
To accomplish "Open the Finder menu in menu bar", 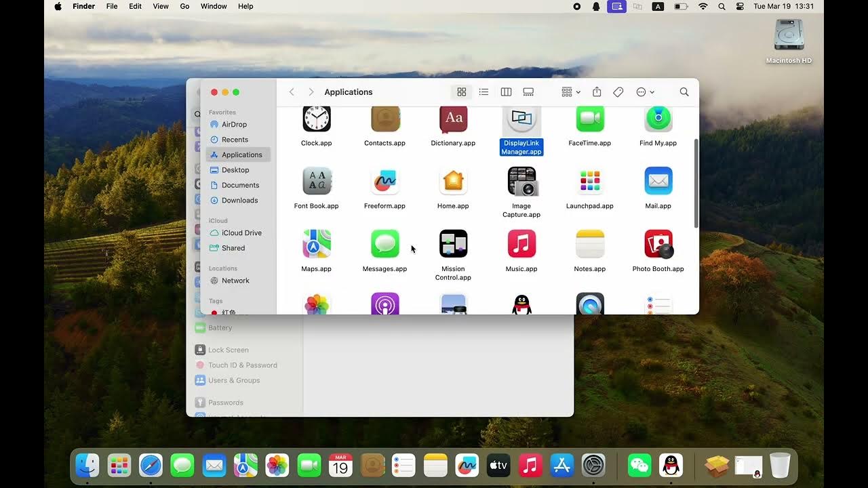I will [84, 6].
